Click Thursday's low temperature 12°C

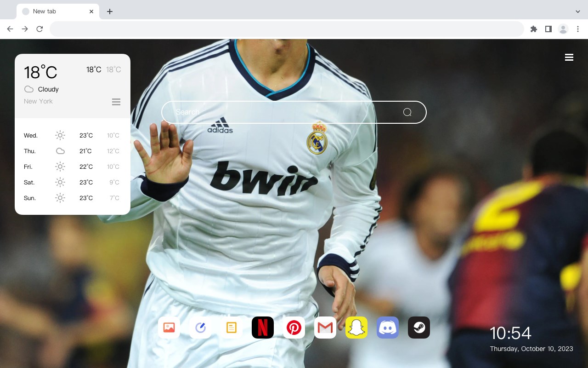[113, 151]
